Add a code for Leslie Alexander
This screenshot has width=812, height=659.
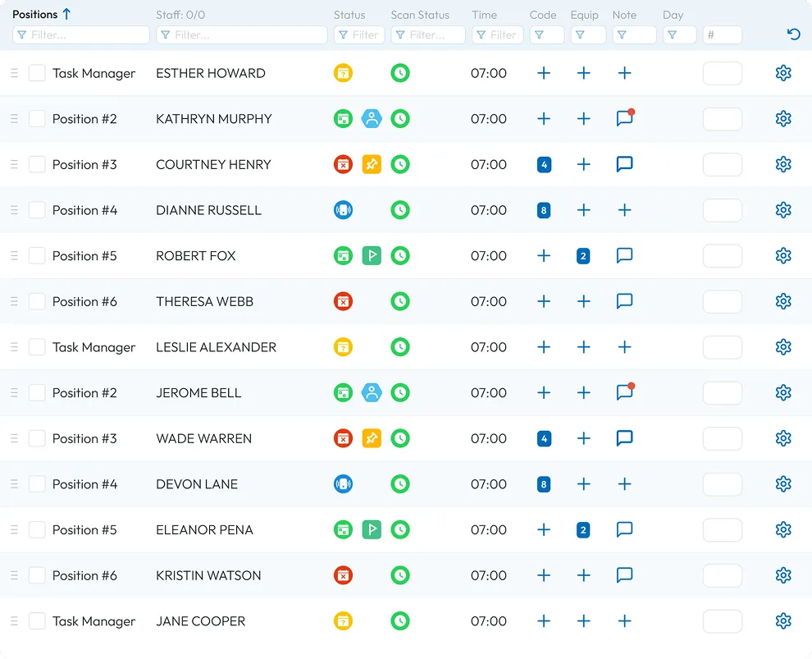[543, 347]
